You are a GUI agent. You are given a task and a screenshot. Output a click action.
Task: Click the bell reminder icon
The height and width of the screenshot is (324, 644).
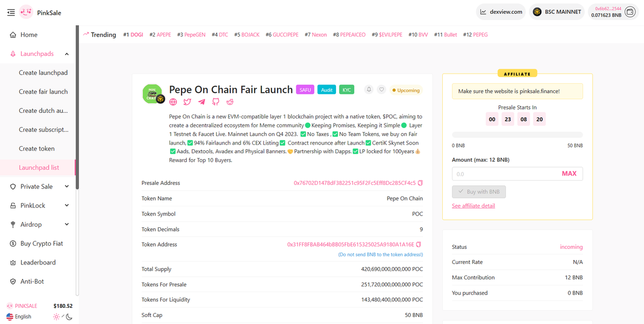[x=369, y=90]
